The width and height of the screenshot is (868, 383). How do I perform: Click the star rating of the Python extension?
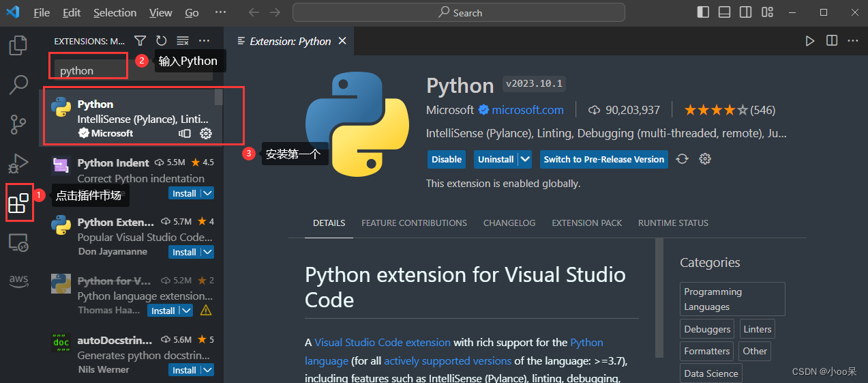730,110
